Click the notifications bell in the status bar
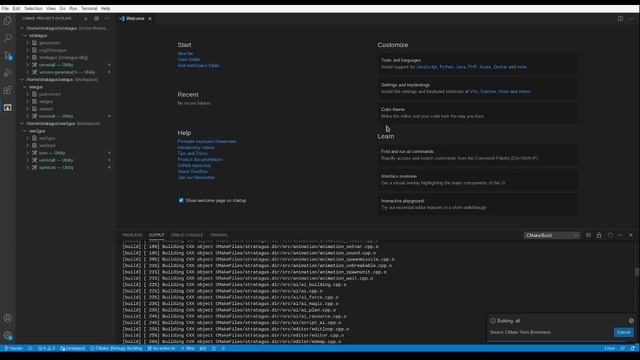The height and width of the screenshot is (360, 640). [633, 348]
